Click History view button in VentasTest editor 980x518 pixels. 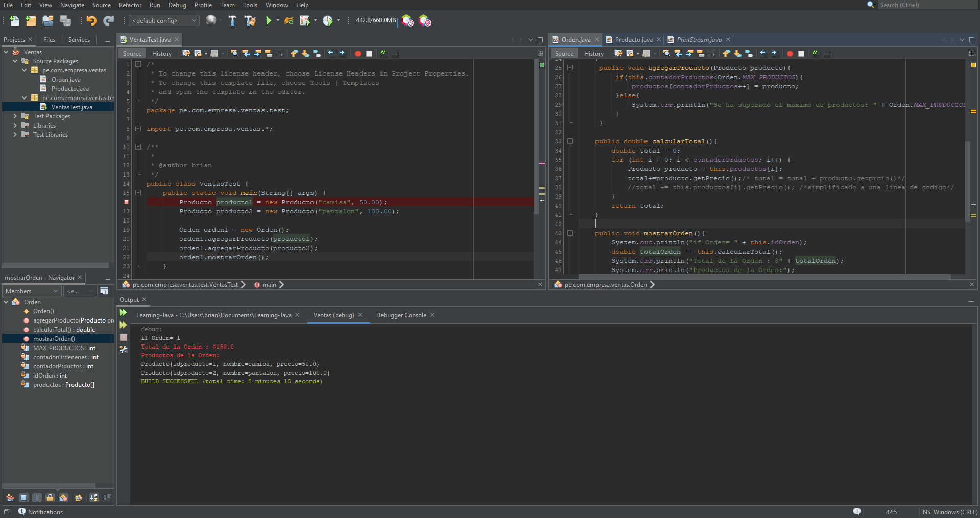point(161,54)
